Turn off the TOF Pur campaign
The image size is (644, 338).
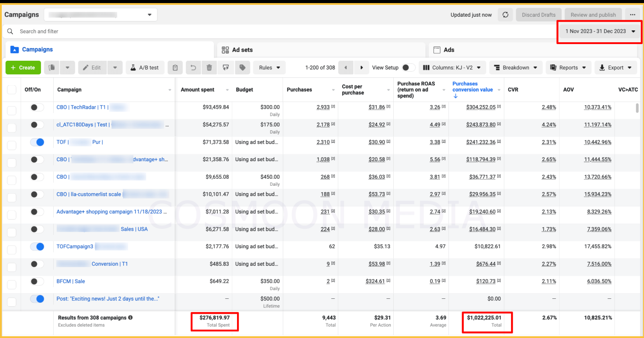(x=37, y=142)
